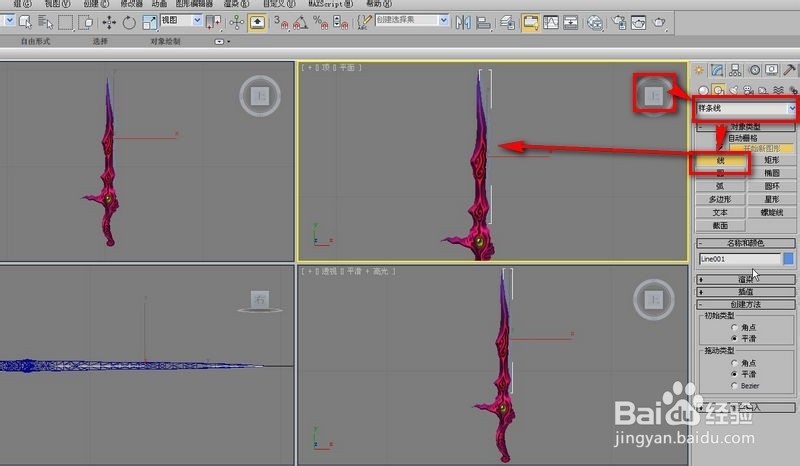Toggle the Angle Snap icon
The width and height of the screenshot is (800, 466).
point(301,22)
